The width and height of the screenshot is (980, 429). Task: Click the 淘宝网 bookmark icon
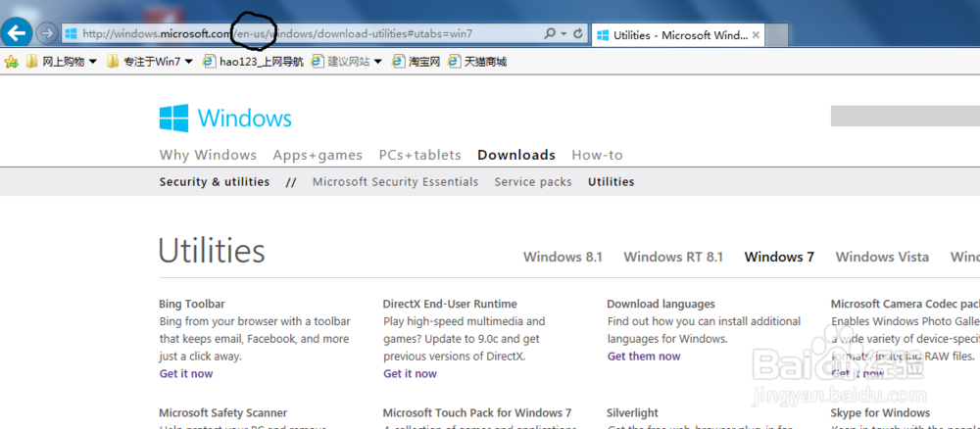coord(399,61)
